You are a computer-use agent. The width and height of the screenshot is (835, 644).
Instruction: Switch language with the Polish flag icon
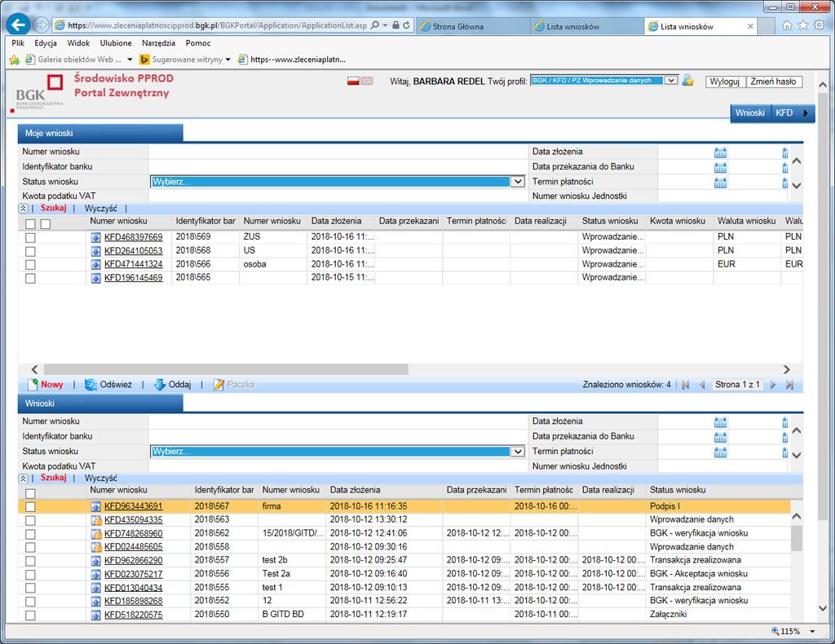point(353,81)
